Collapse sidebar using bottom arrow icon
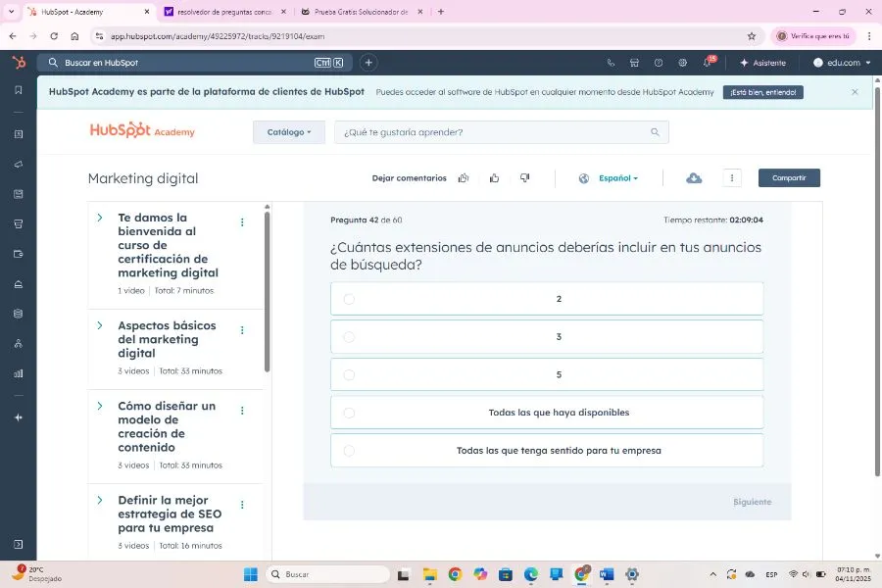This screenshot has height=588, width=882. [x=18, y=544]
